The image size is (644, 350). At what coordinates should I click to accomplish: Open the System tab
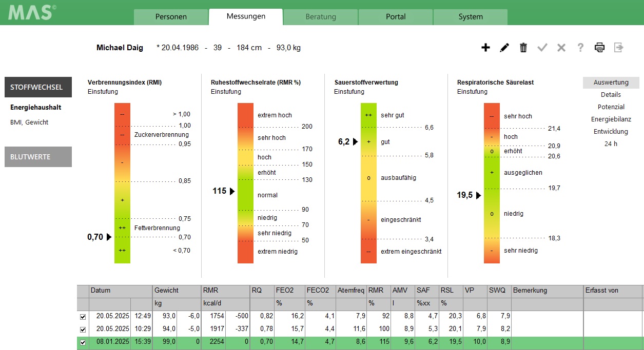point(470,16)
